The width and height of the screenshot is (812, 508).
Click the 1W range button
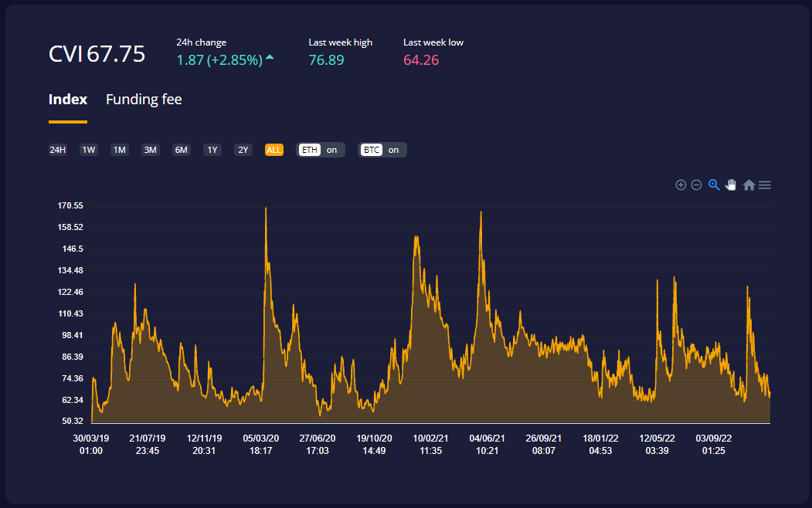[x=88, y=150]
